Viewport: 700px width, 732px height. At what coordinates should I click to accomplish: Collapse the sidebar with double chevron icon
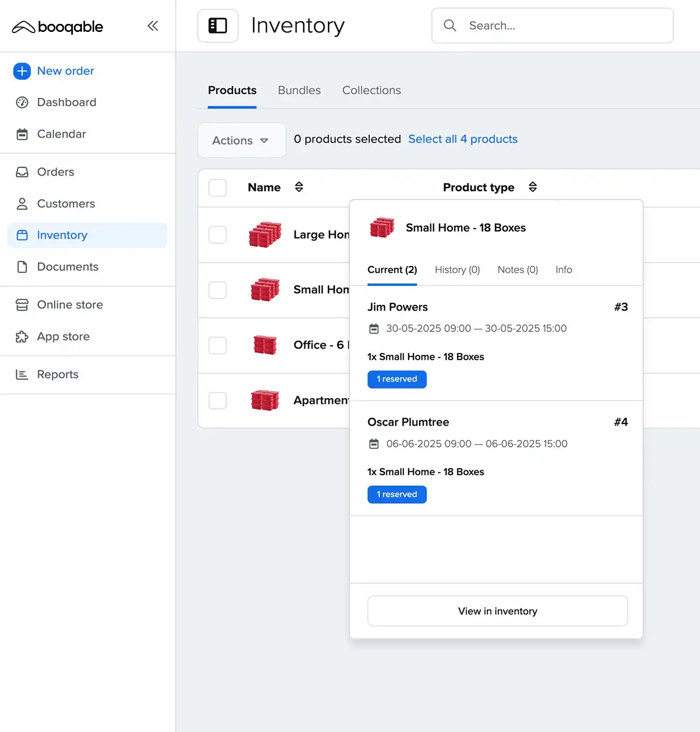pyautogui.click(x=153, y=26)
